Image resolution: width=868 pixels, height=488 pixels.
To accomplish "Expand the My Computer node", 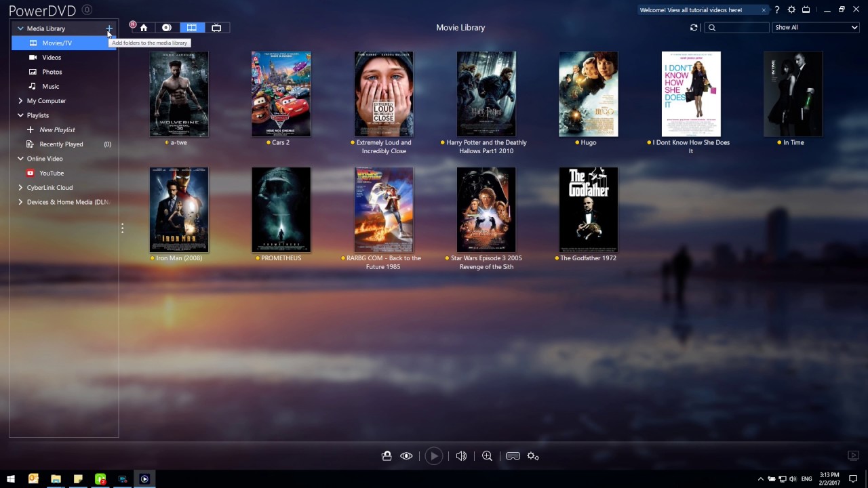I will 20,101.
